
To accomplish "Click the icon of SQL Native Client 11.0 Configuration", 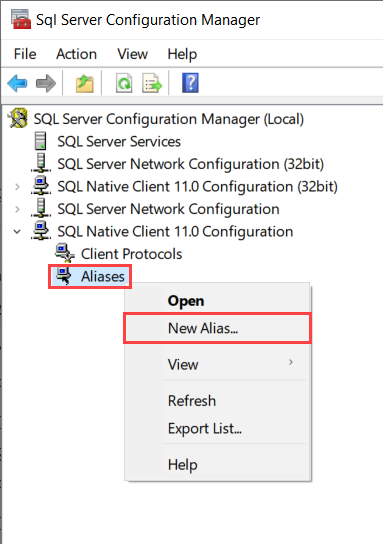I will pyautogui.click(x=41, y=231).
